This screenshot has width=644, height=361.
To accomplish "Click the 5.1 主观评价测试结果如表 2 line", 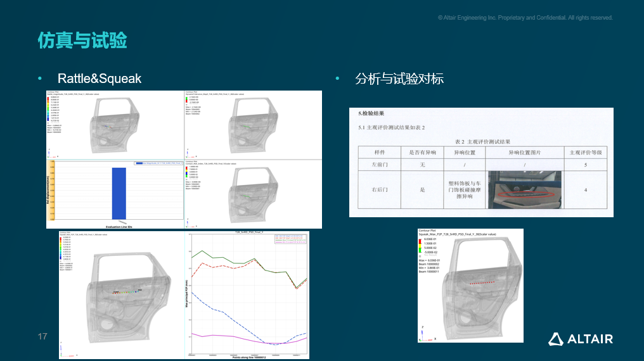I will 392,127.
